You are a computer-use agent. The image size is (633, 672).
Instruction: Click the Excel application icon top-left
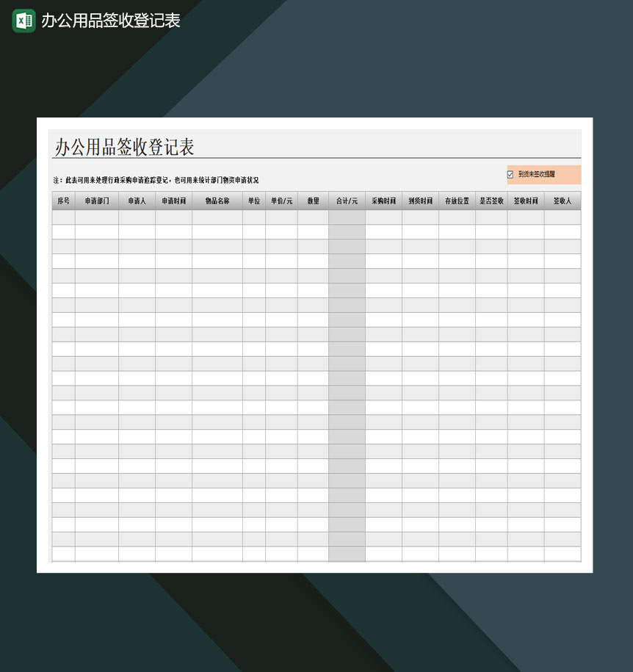pos(22,21)
